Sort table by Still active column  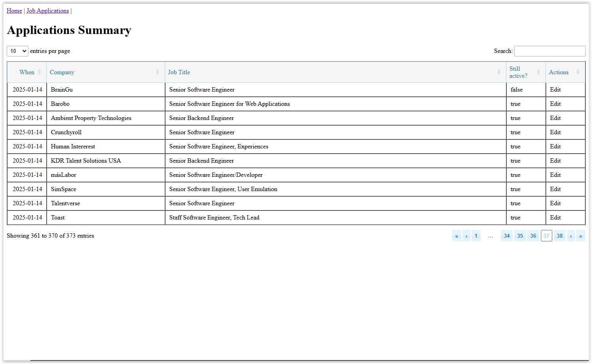[526, 72]
